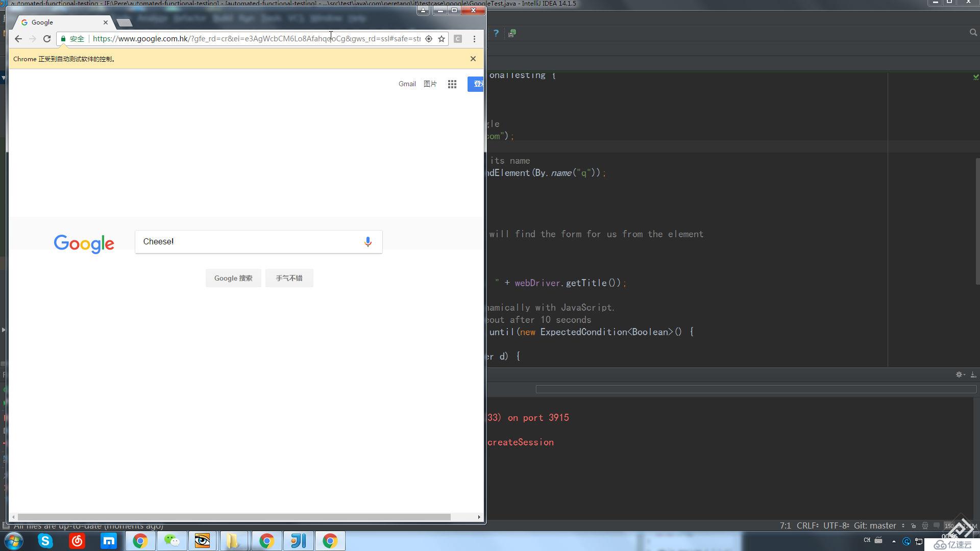
Task: Click the 手气不错 lucky button
Action: [x=289, y=278]
